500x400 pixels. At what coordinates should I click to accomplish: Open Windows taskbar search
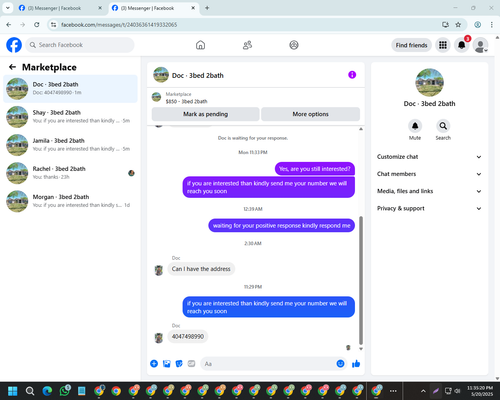[30, 391]
